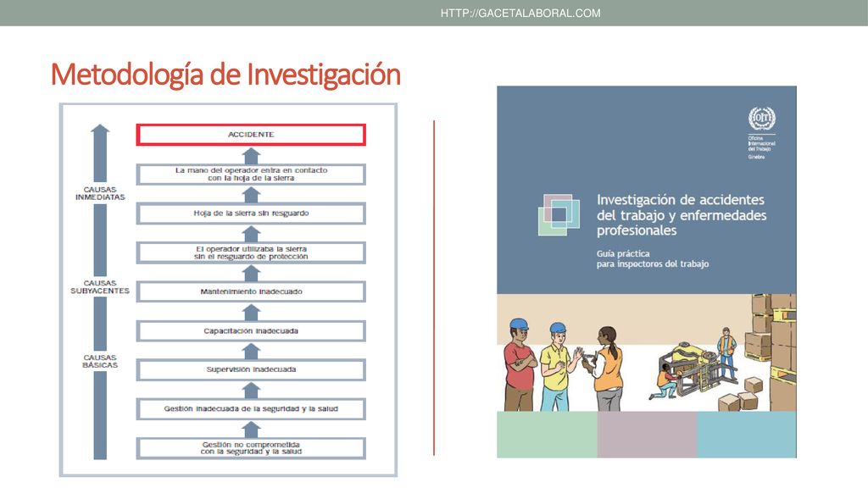Click the CAUSAS BÁSICAS label
This screenshot has width=868, height=488.
click(x=100, y=361)
